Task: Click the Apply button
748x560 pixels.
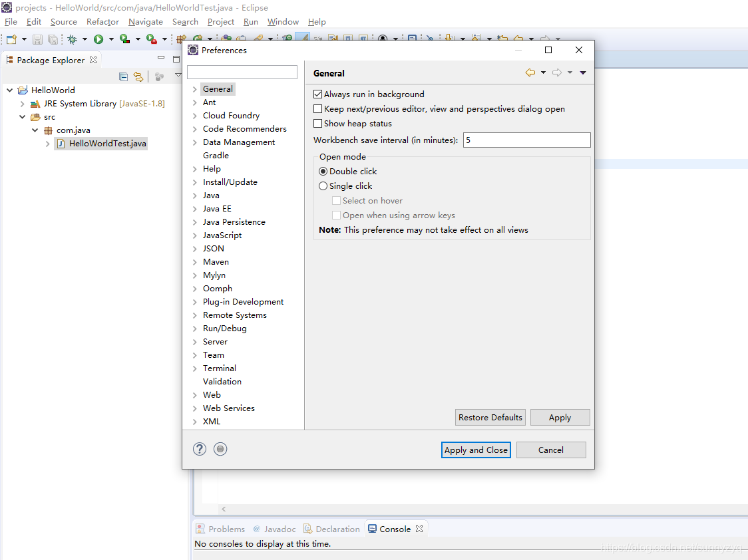Action: (x=560, y=418)
